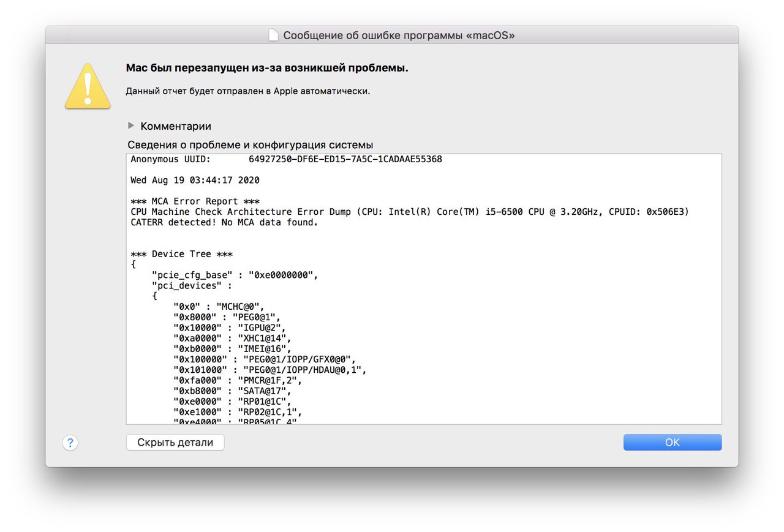Expand the Комментарии disclosure triangle
The height and width of the screenshot is (532, 784).
[x=130, y=126]
